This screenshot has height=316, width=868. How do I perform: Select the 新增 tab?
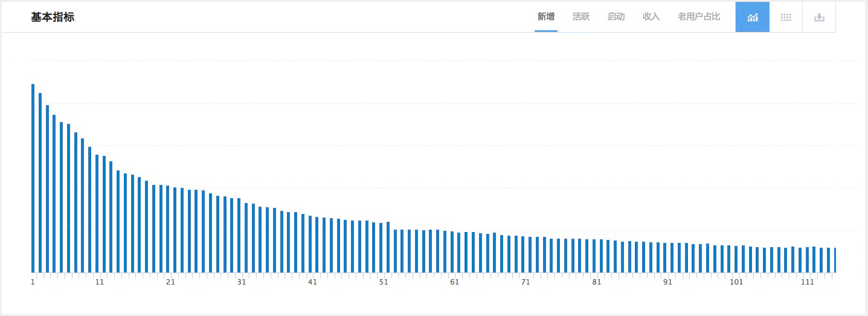[x=546, y=17]
